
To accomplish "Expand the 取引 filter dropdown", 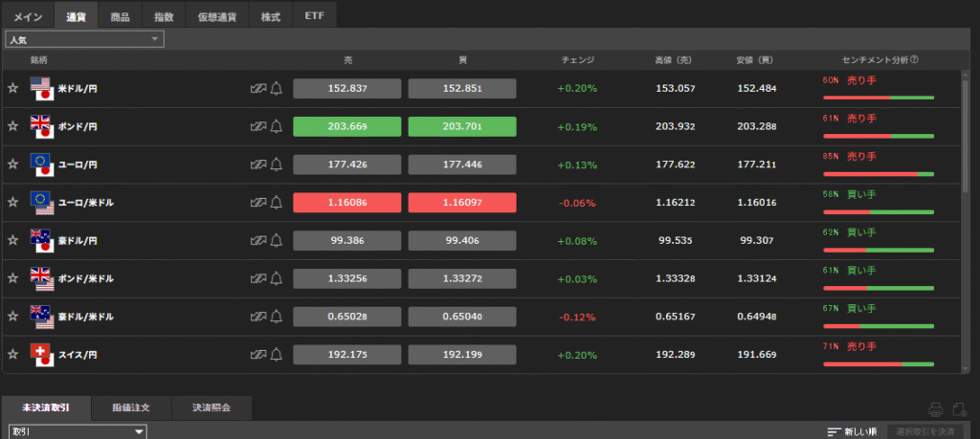I will (x=77, y=432).
